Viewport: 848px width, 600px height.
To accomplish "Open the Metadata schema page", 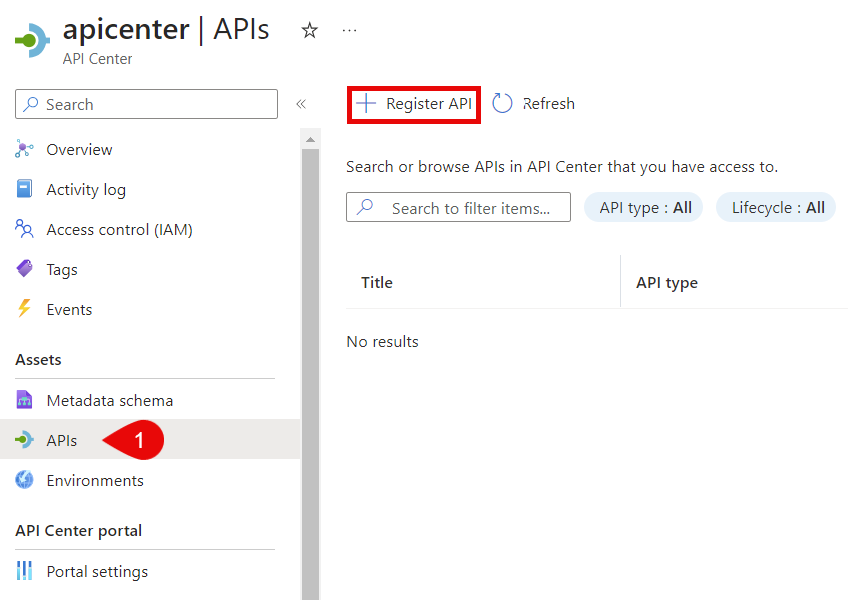I will (110, 401).
